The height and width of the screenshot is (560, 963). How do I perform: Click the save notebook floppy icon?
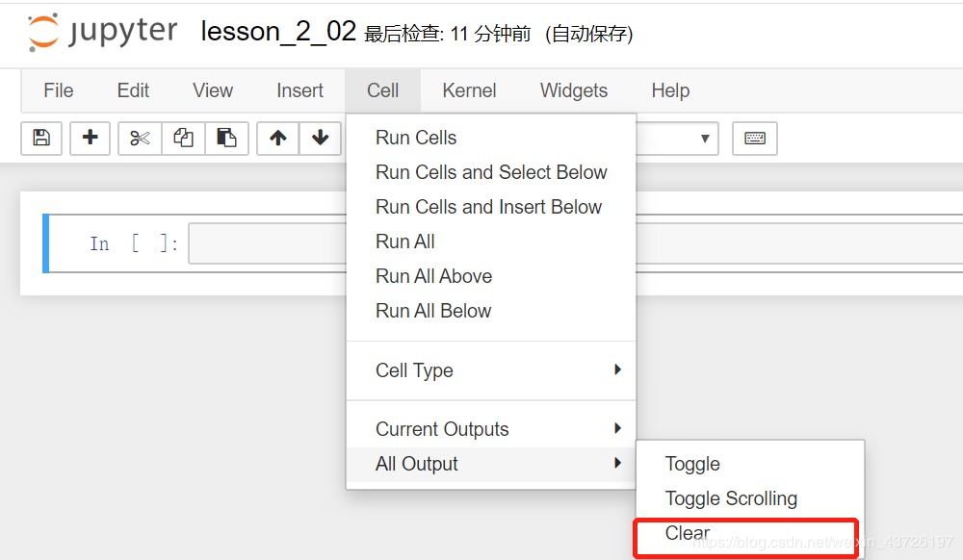[41, 139]
